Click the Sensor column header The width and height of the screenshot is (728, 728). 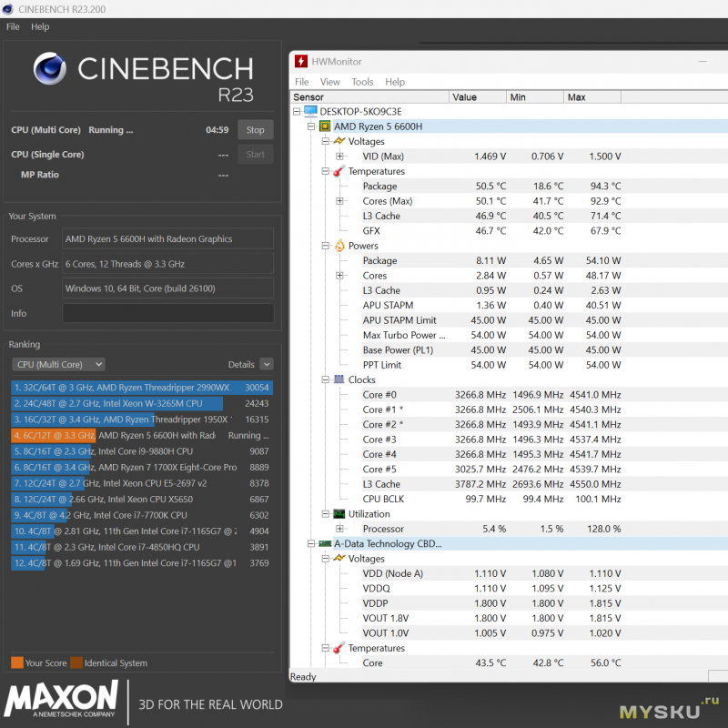click(x=369, y=97)
